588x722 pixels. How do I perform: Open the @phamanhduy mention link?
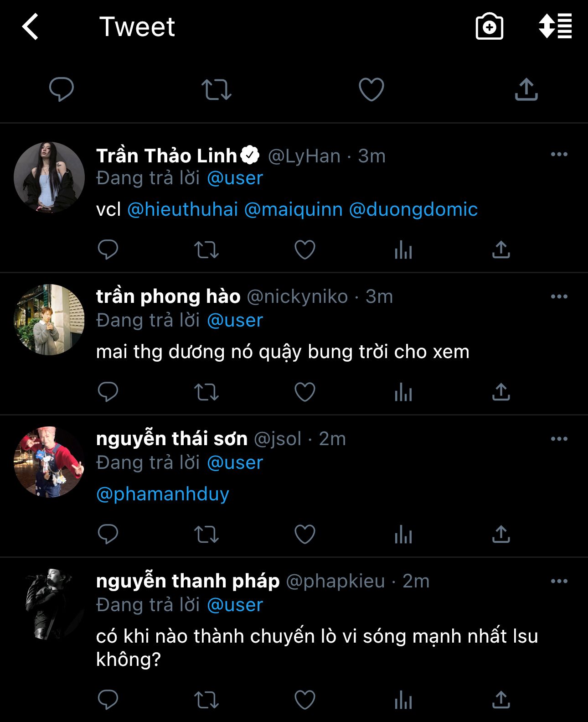click(163, 494)
